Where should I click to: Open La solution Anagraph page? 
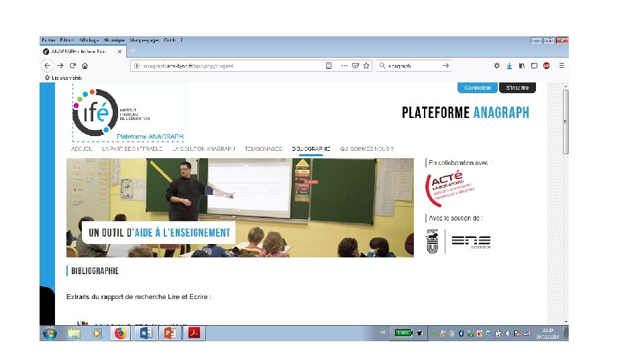(204, 149)
